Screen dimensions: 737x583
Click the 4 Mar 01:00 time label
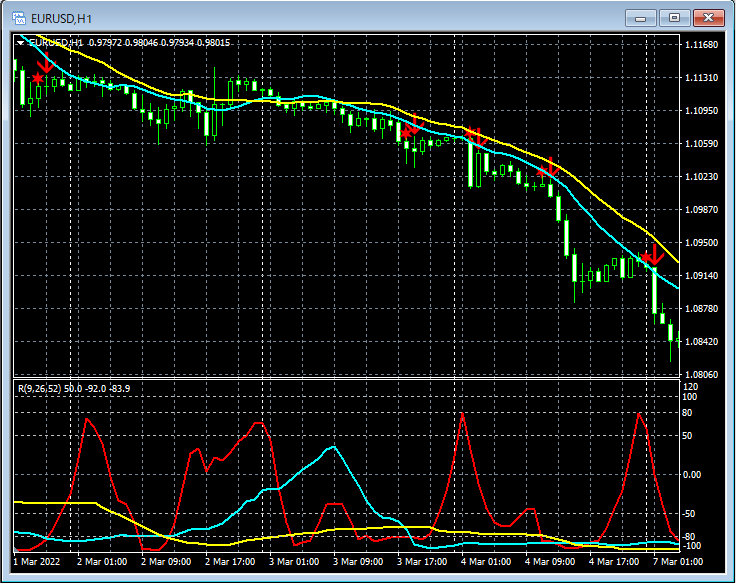tap(486, 562)
